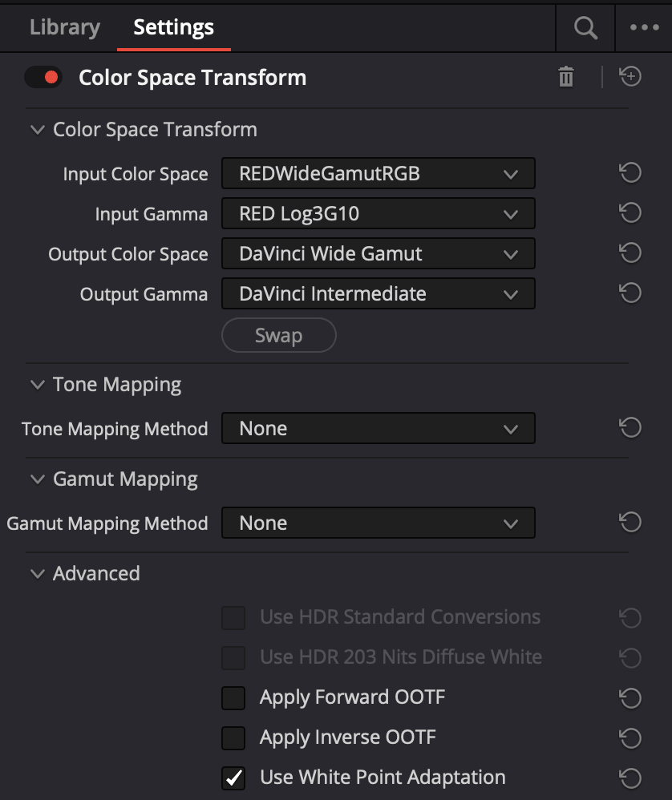
Task: Reset the Tone Mapping Method parameter
Action: tap(630, 427)
